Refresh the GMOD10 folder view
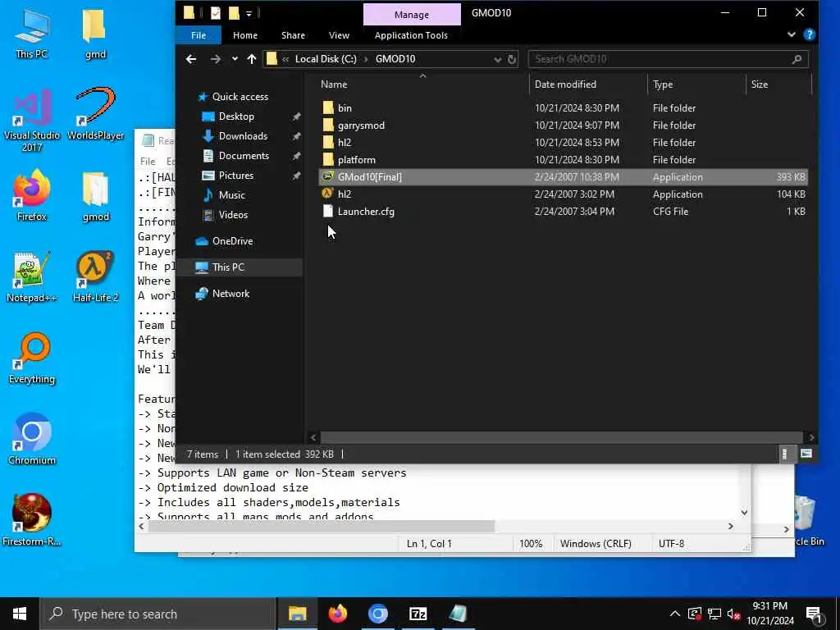Screen dimensions: 840x630 point(512,59)
